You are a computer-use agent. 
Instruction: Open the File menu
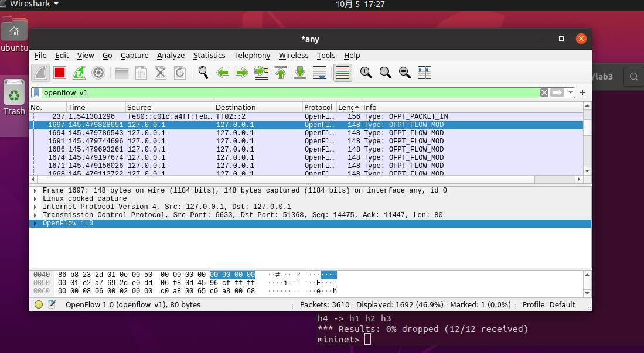[40, 56]
